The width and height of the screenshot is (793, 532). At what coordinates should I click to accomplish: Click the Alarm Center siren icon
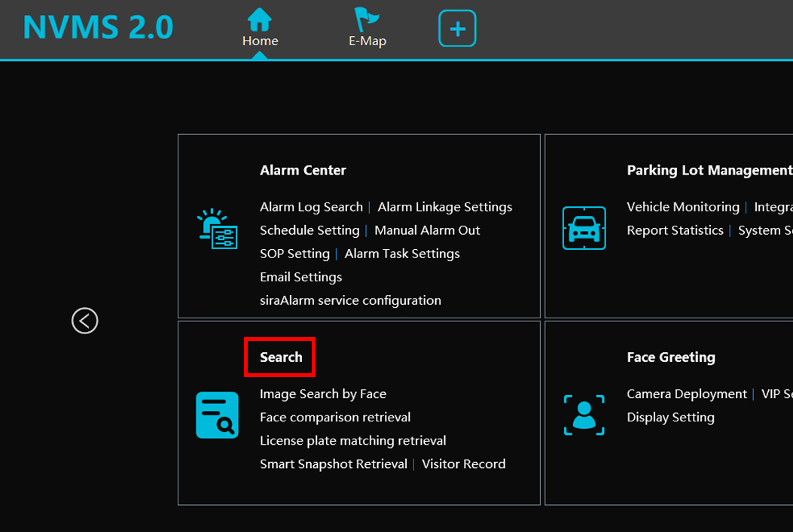click(217, 228)
